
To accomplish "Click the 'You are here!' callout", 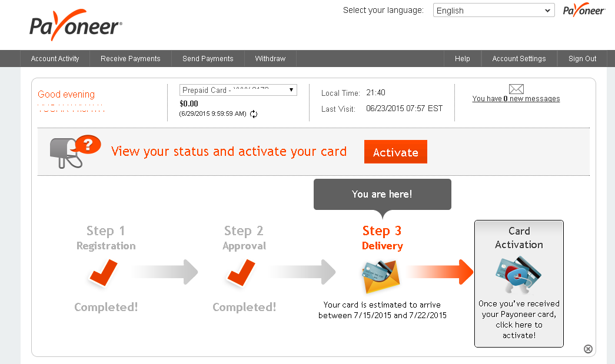I will click(x=383, y=194).
